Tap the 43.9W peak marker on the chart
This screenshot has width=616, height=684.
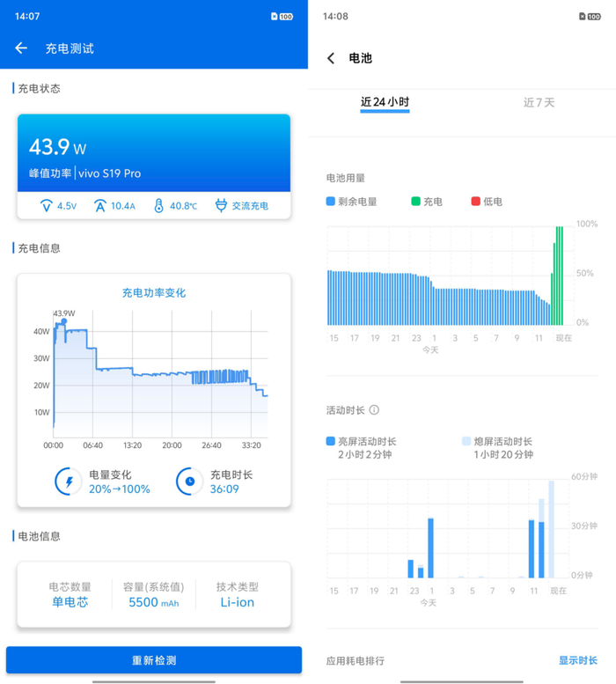click(64, 321)
